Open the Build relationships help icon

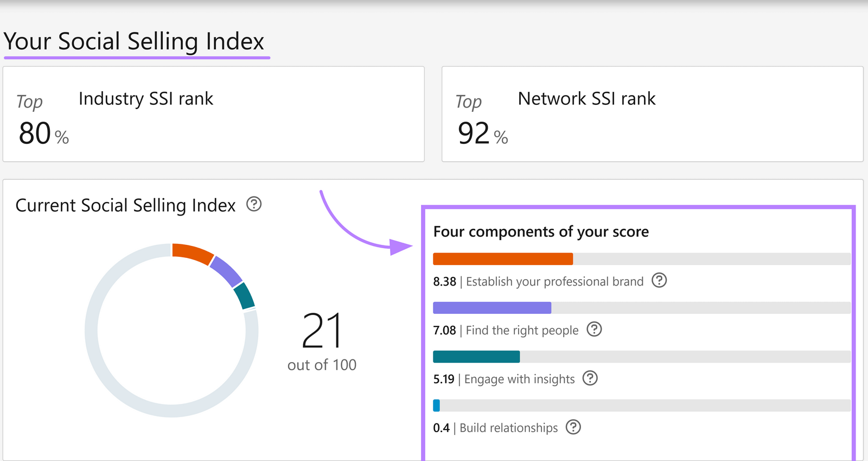(573, 427)
